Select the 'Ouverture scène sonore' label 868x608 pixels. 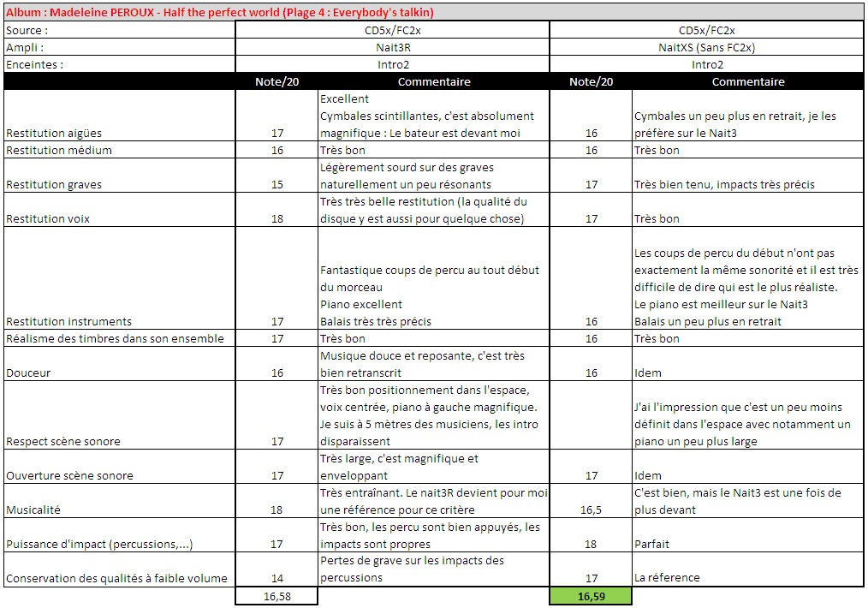coord(120,466)
